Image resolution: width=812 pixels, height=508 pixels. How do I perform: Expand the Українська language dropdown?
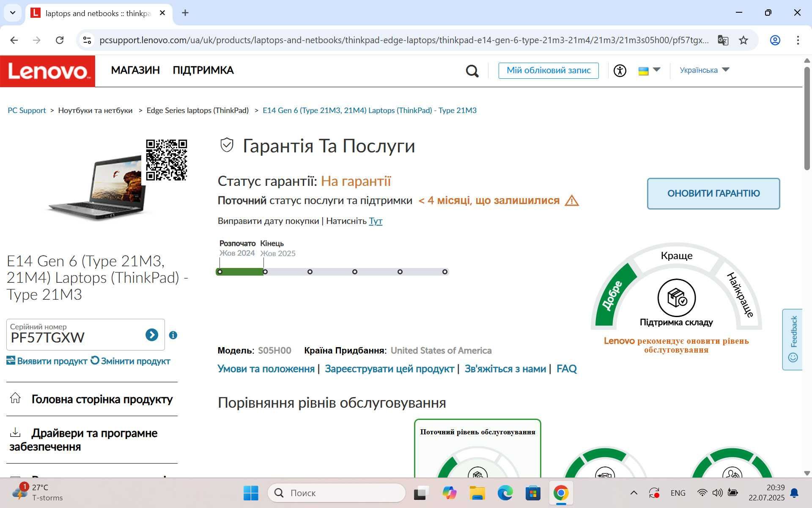pos(705,70)
